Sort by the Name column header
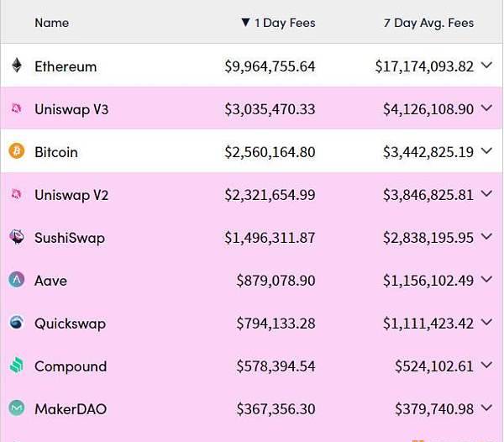504x442 pixels. [52, 23]
